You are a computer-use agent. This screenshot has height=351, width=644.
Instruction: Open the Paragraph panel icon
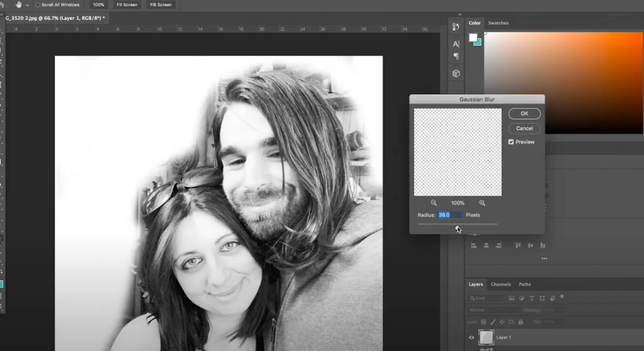[x=456, y=56]
